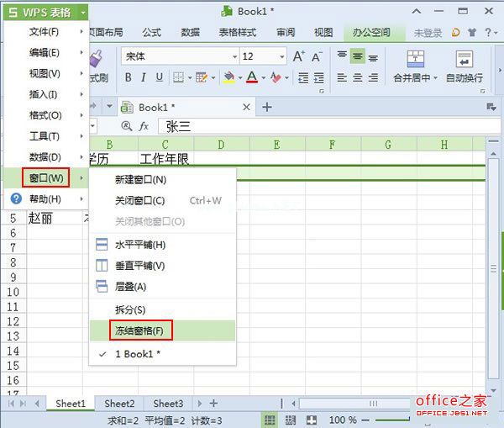Viewport: 504px width, 428px height.
Task: Open the WPS 表格 main menu dropdown arrow
Action: click(x=83, y=13)
